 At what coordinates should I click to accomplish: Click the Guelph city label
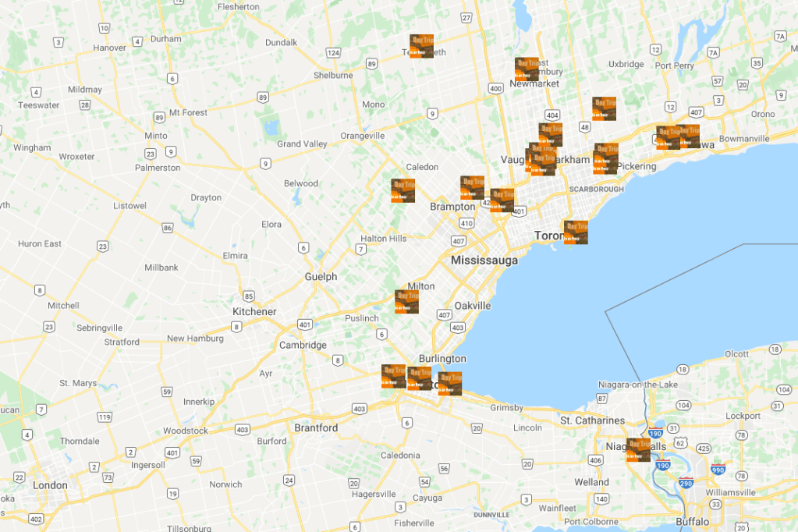click(x=321, y=277)
